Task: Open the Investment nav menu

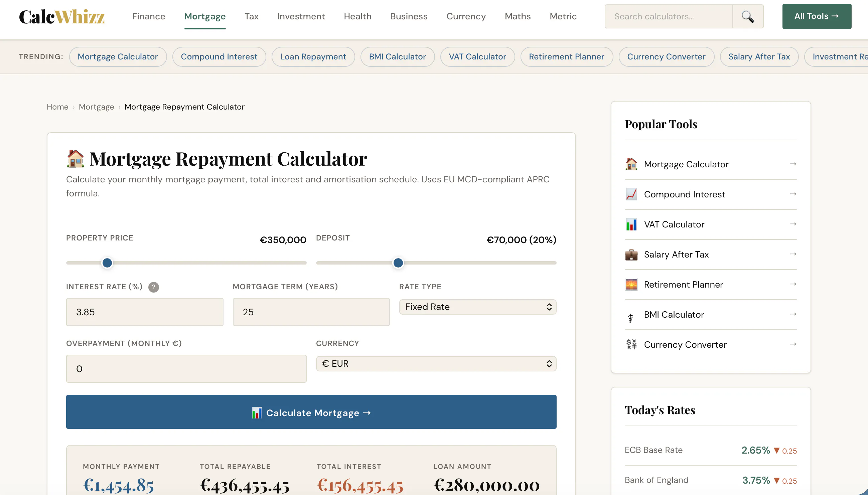Action: 301,16
